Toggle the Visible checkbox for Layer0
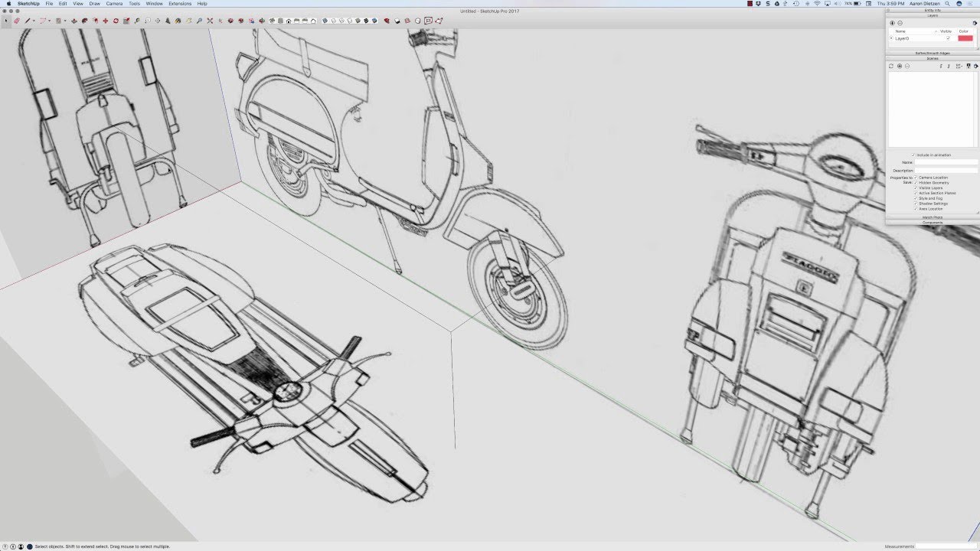 click(948, 38)
